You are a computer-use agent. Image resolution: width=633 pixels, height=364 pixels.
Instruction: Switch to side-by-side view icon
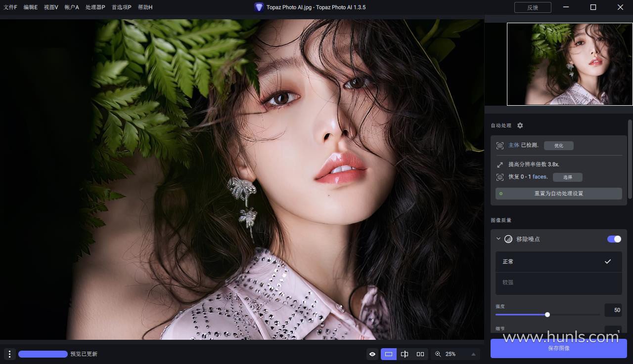[x=420, y=354]
